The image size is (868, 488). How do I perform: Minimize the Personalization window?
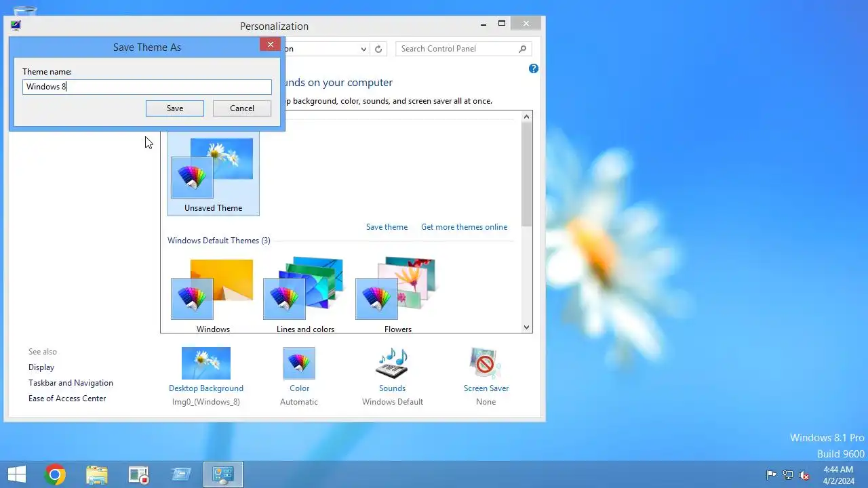click(x=484, y=24)
